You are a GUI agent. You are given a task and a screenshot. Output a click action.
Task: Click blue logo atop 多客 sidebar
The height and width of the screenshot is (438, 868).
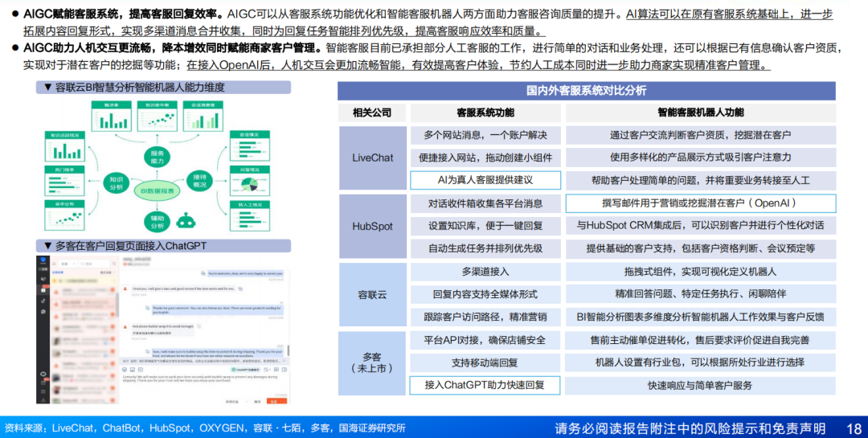(x=43, y=260)
